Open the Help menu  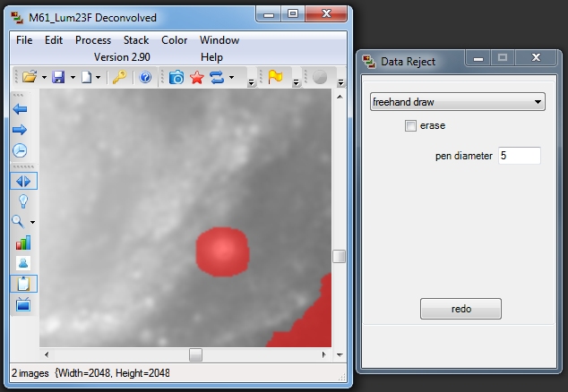pos(211,57)
